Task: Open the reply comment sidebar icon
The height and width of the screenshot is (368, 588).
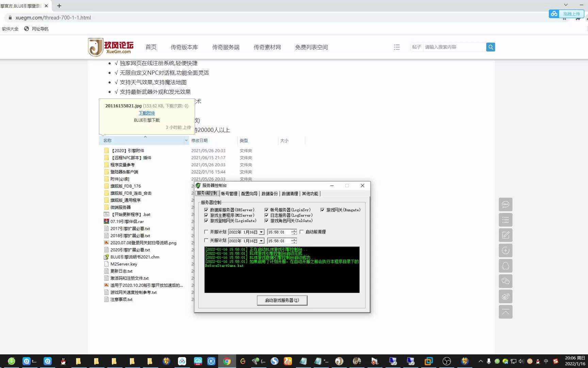Action: pyautogui.click(x=506, y=204)
